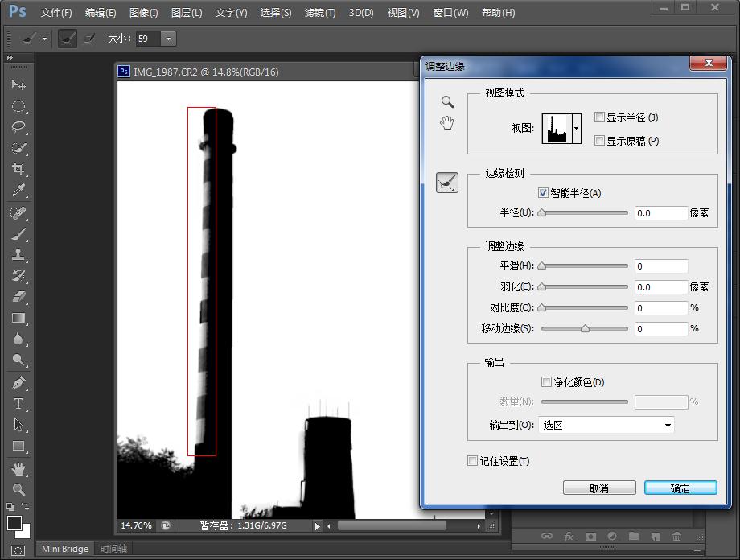Open the 滤镜(T) menu
The height and width of the screenshot is (560, 740).
(320, 13)
